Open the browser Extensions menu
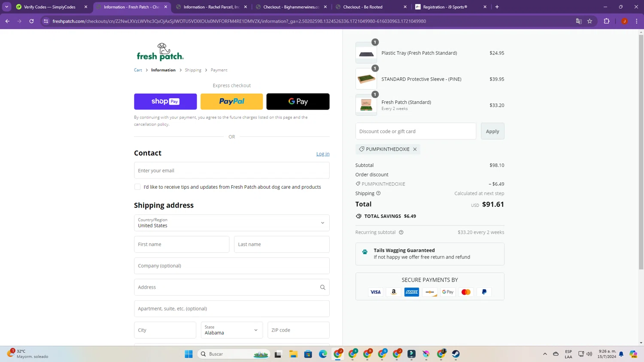The image size is (644, 362). (x=607, y=21)
